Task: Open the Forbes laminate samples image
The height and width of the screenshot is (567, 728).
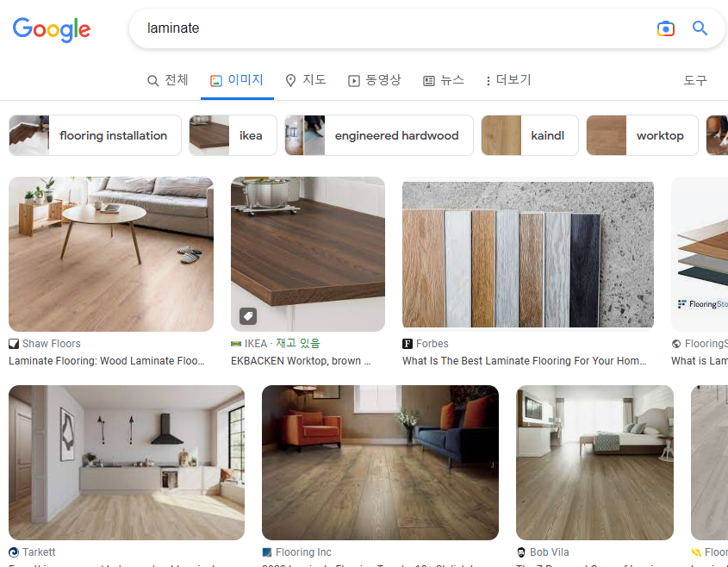Action: [528, 254]
